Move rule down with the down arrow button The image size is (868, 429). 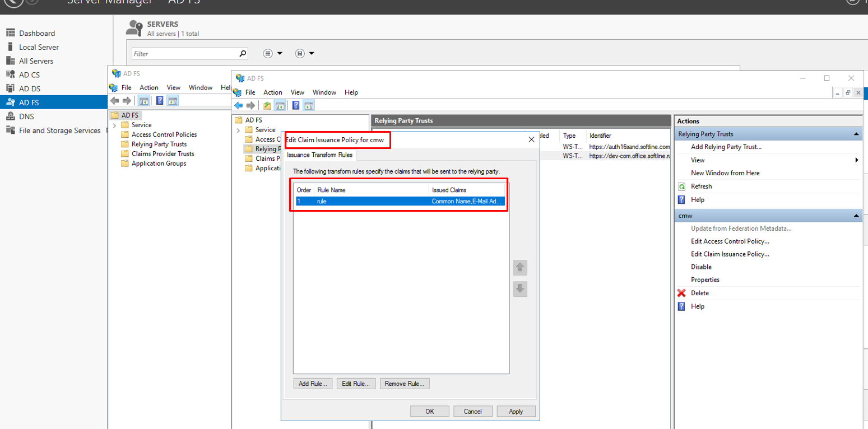click(x=520, y=289)
